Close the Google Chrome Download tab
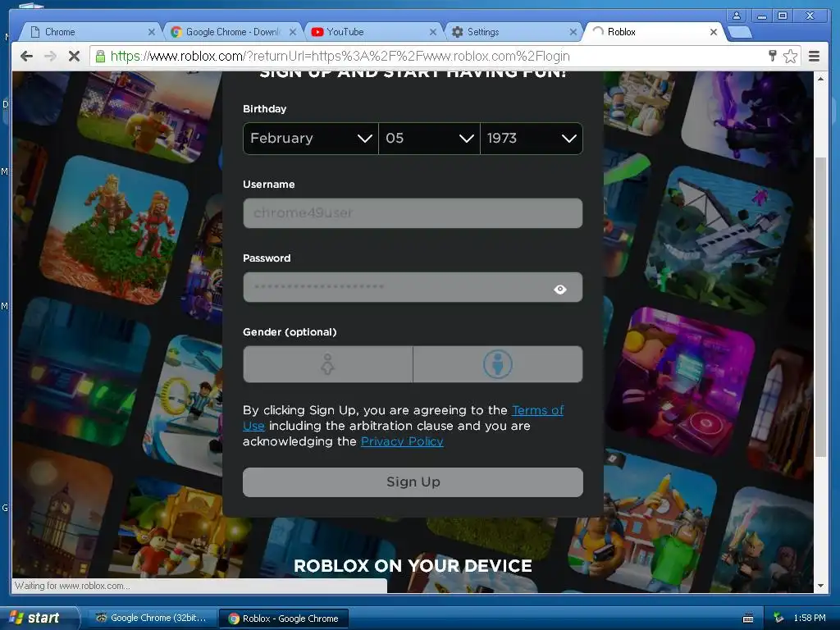 pyautogui.click(x=293, y=32)
